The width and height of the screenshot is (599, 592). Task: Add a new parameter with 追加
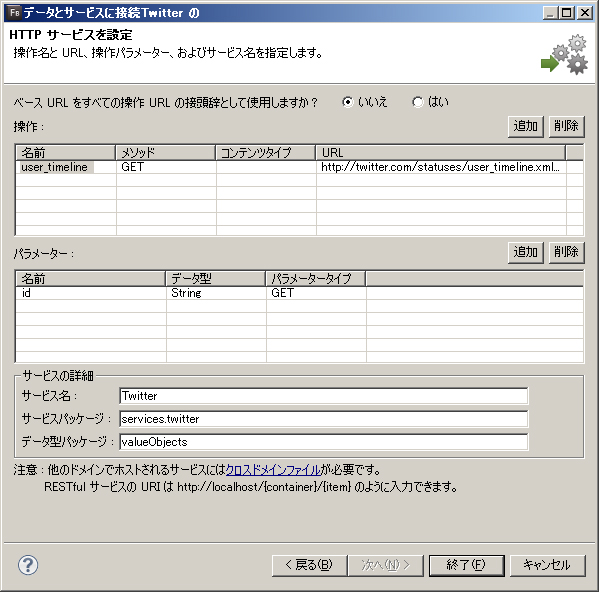526,252
